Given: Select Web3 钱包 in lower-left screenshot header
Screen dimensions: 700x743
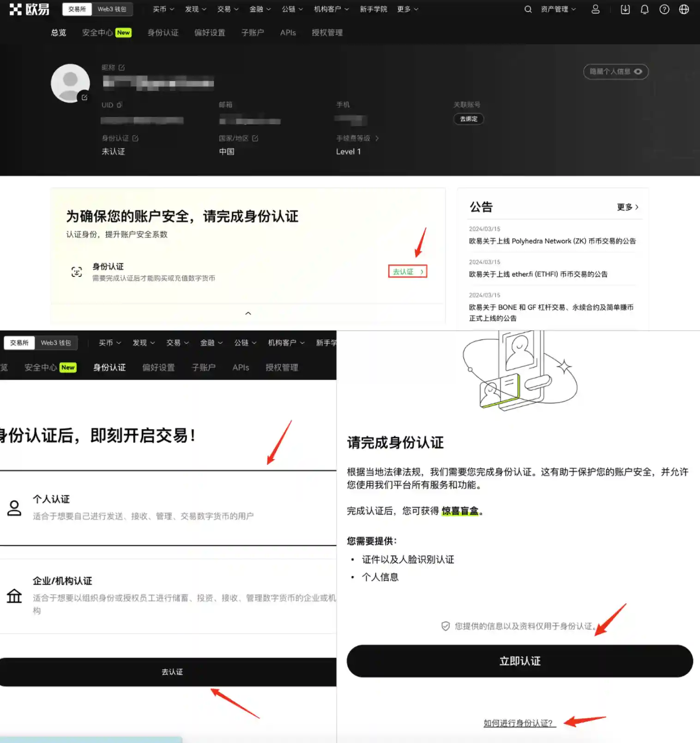Looking at the screenshot, I should pos(56,343).
